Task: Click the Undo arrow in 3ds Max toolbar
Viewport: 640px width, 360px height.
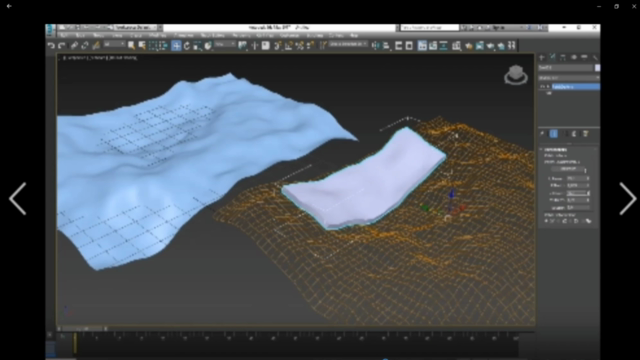Action: tap(51, 45)
